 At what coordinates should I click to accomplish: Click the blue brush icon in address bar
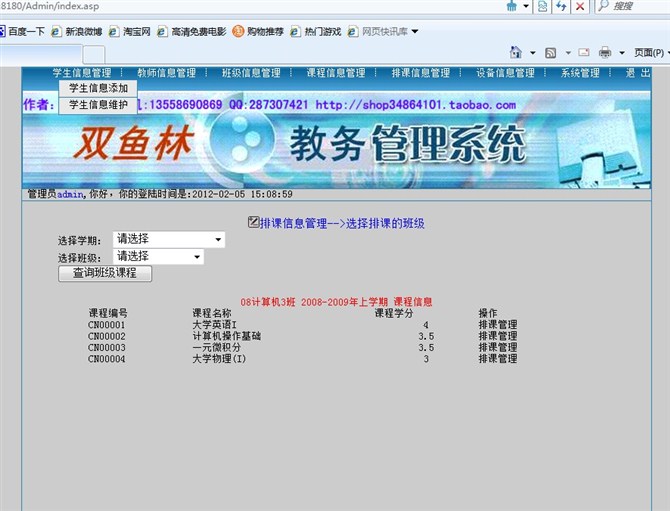click(x=512, y=7)
